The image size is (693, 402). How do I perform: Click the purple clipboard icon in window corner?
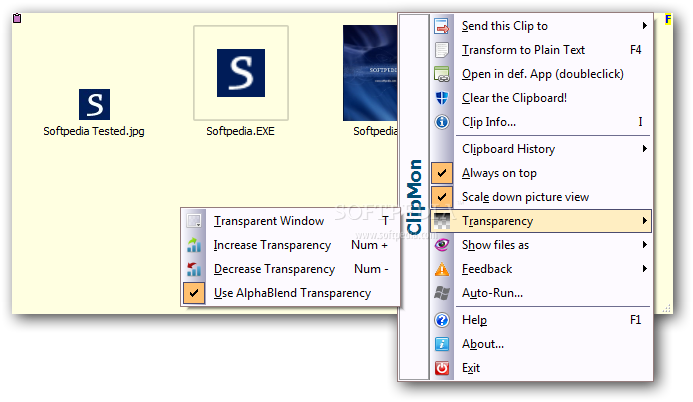click(17, 18)
